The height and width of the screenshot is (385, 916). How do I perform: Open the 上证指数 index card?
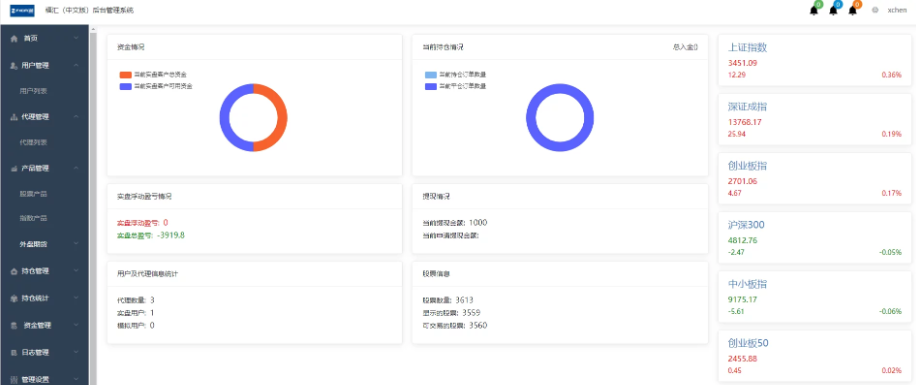pyautogui.click(x=814, y=60)
